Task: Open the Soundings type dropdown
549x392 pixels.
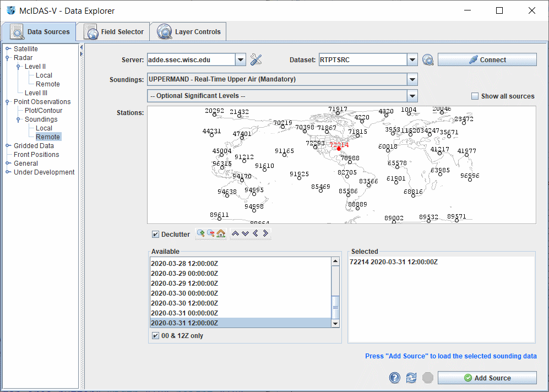Action: 412,79
